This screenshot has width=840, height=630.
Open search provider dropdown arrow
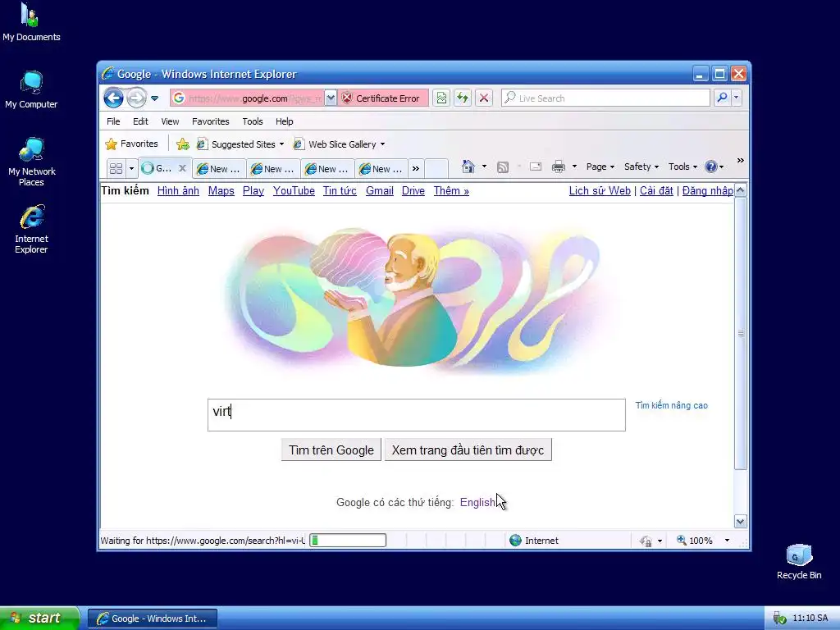click(x=736, y=98)
